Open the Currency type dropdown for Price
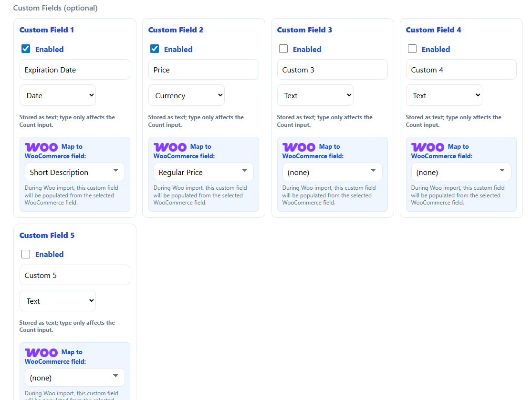The width and height of the screenshot is (532, 400). [186, 95]
